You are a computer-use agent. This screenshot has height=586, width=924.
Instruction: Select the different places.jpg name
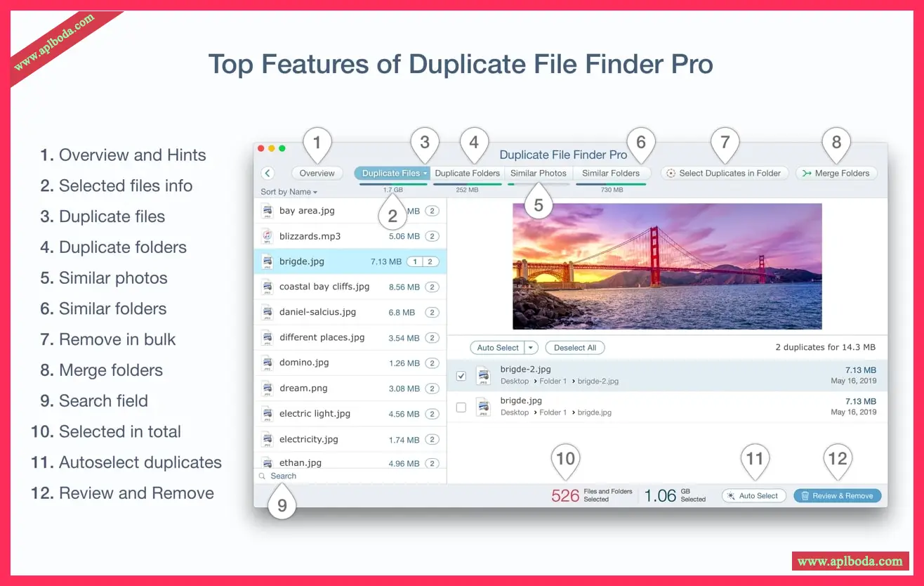[x=322, y=337]
